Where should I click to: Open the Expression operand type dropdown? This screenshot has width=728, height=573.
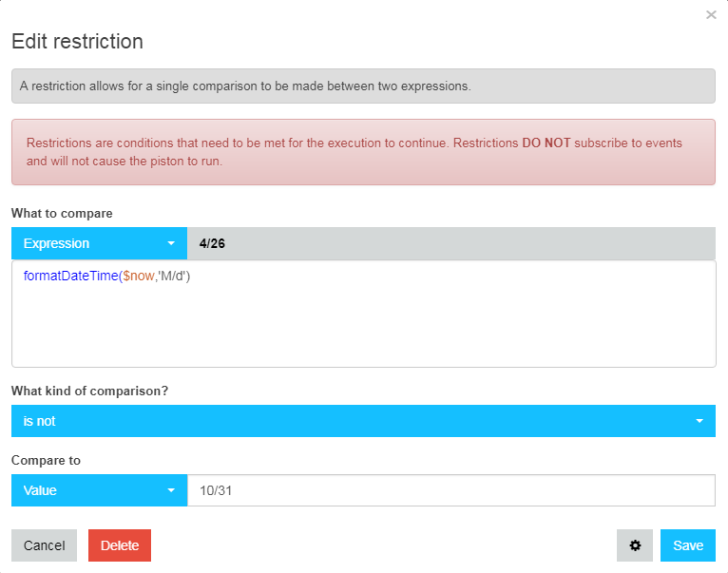(100, 243)
